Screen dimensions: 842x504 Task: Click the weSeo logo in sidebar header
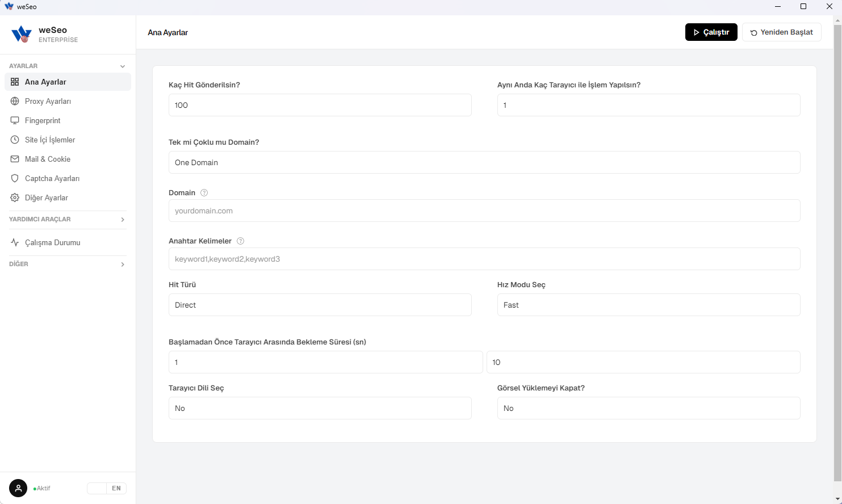22,34
